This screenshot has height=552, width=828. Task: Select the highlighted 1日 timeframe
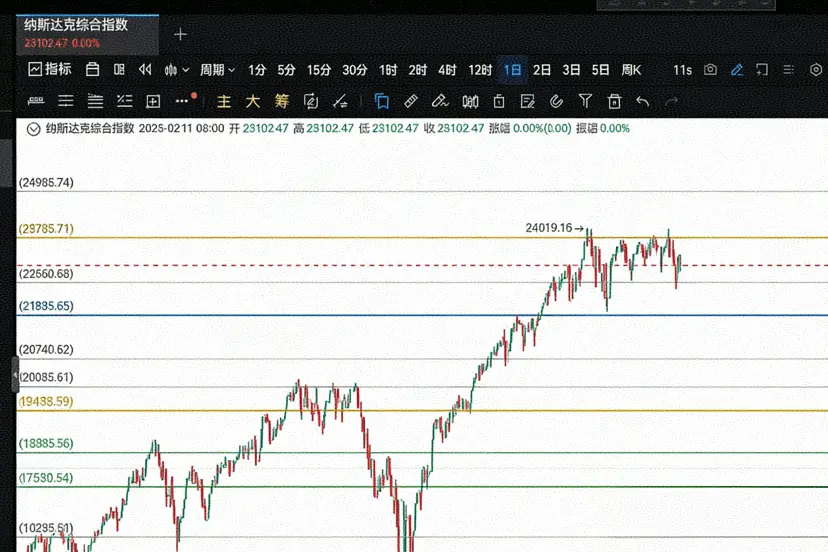(512, 70)
